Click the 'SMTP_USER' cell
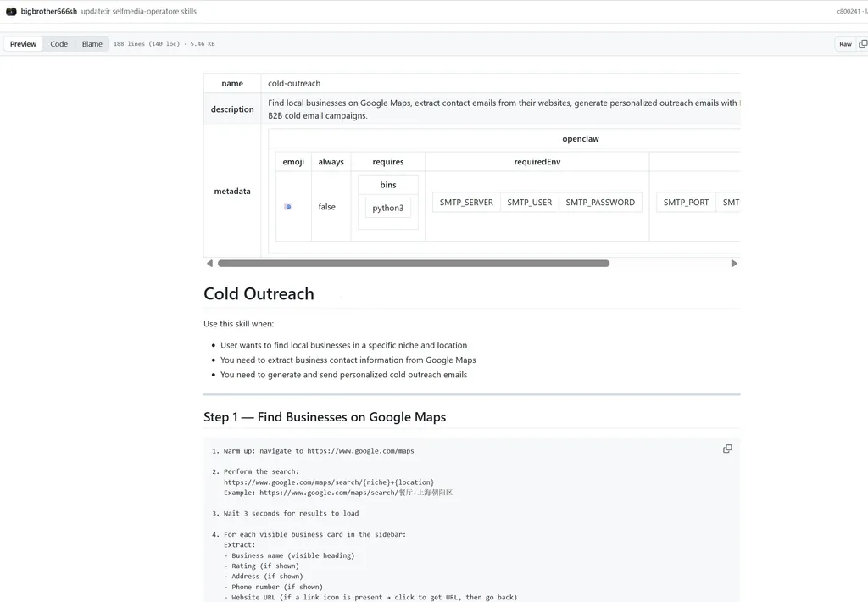This screenshot has width=868, height=602. point(529,202)
